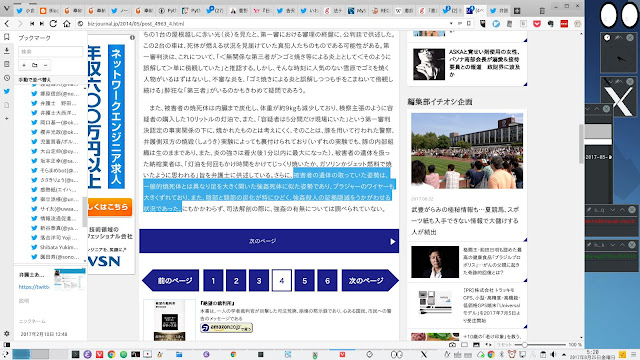Bookmark this page from address bar

coord(469,24)
